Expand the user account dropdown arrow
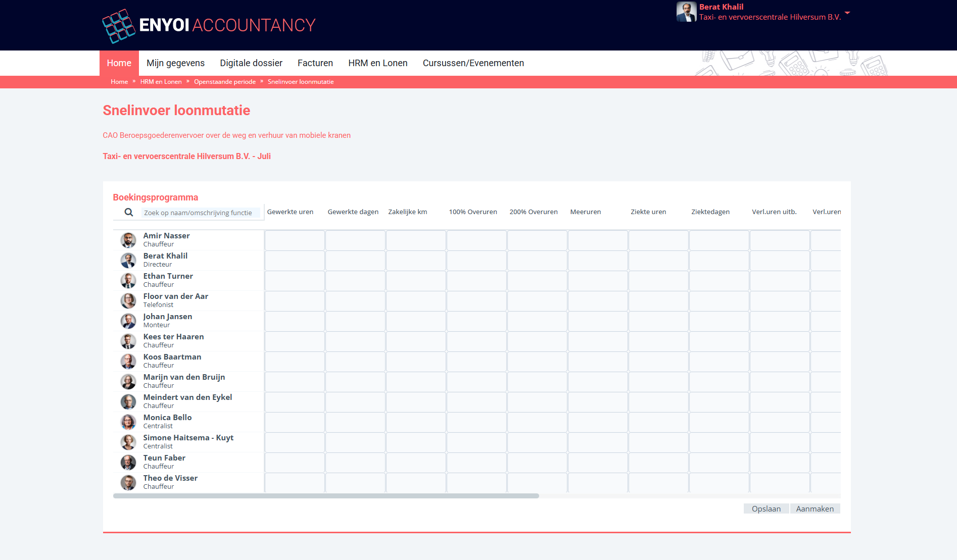Image resolution: width=957 pixels, height=560 pixels. pos(847,13)
